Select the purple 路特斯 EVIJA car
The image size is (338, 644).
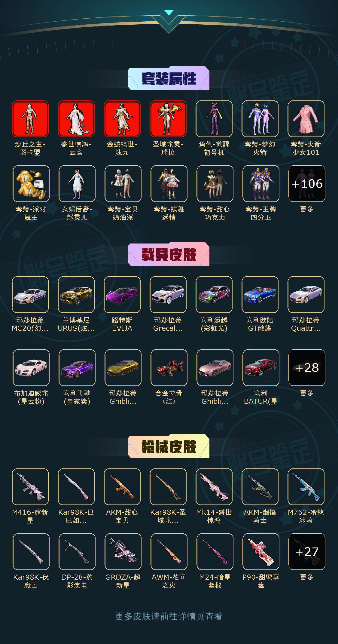122,295
